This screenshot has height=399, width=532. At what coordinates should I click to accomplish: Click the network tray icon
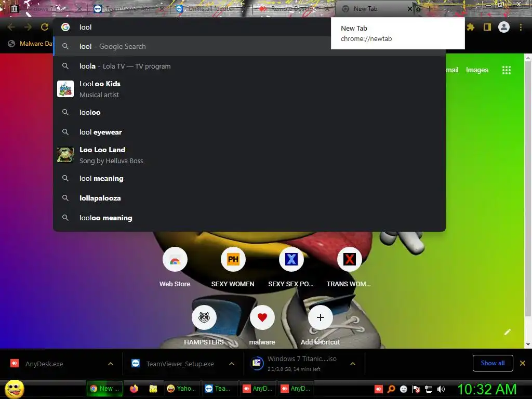click(x=429, y=389)
